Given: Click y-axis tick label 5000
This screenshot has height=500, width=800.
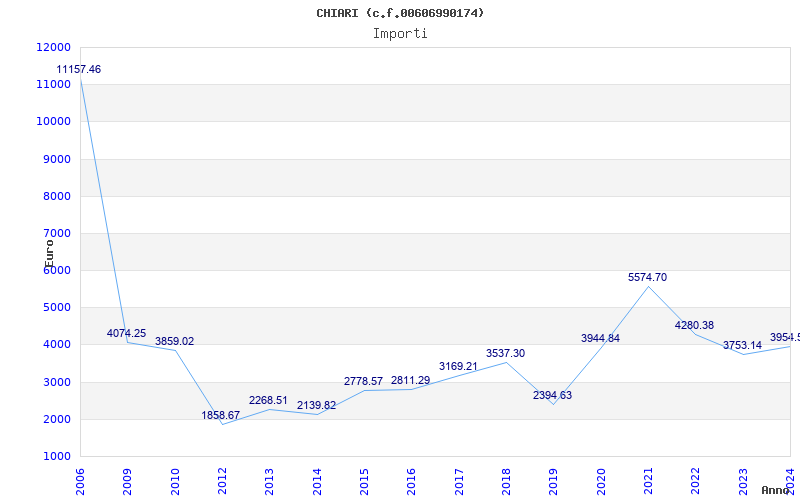Looking at the screenshot, I should click(56, 308).
